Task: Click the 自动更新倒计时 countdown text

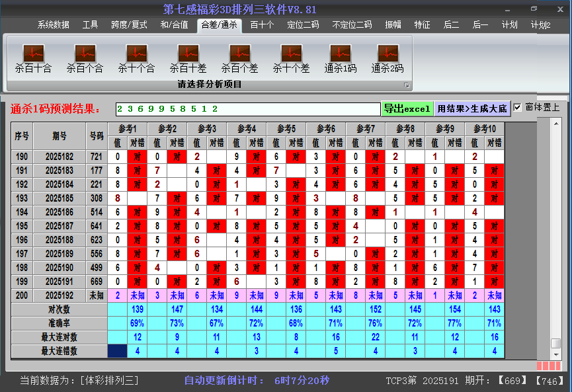Action: 257,381
